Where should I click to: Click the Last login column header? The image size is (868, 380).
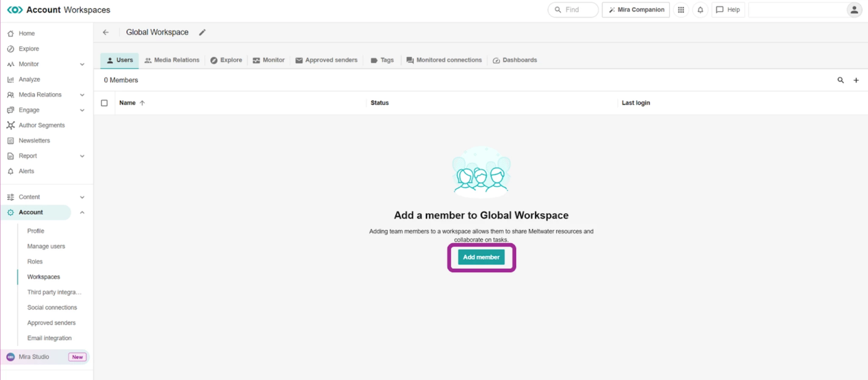pyautogui.click(x=636, y=103)
